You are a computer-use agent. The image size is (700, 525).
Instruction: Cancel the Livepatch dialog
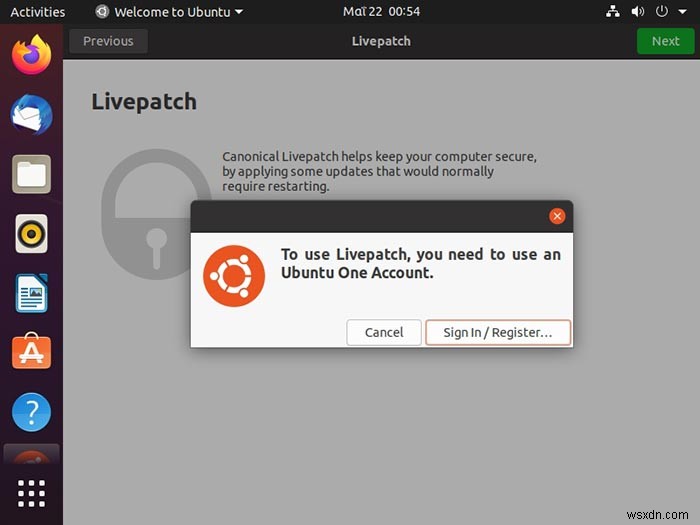coord(384,332)
